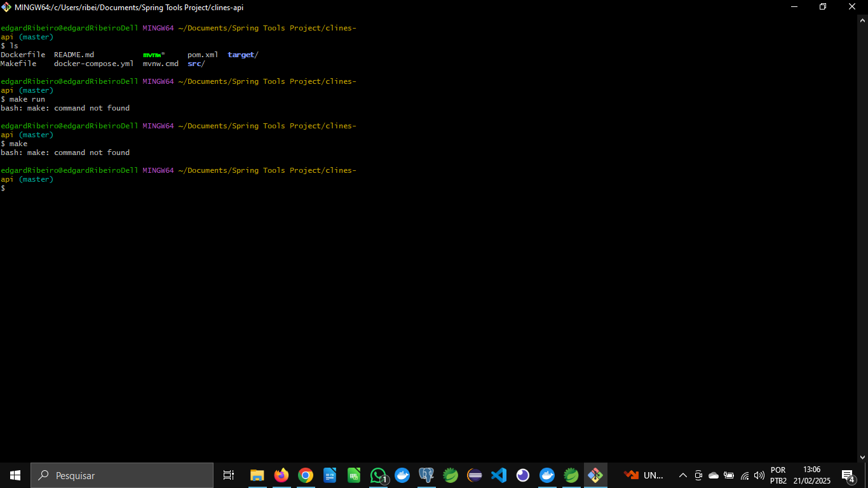The width and height of the screenshot is (868, 488).
Task: Click pom.xml in the ls output
Action: [x=203, y=55]
